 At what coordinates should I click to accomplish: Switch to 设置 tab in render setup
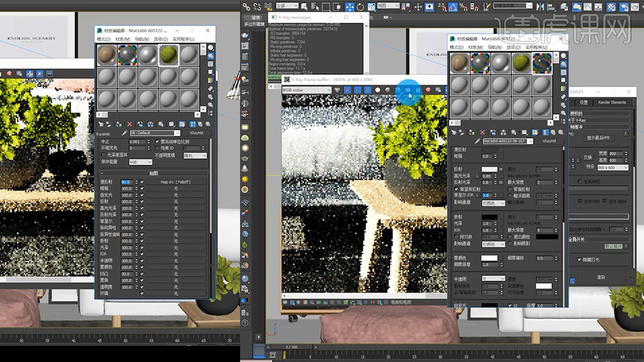[x=584, y=102]
